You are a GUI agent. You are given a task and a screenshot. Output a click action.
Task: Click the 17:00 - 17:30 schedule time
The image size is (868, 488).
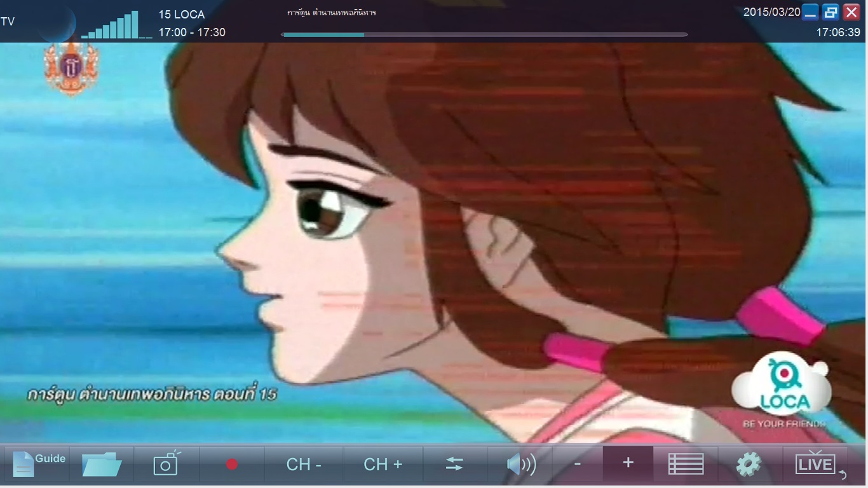(192, 32)
